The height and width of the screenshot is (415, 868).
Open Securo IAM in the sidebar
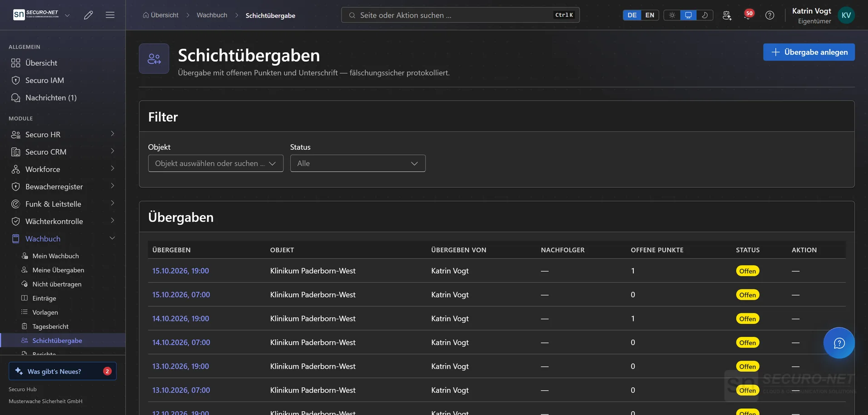(63, 80)
